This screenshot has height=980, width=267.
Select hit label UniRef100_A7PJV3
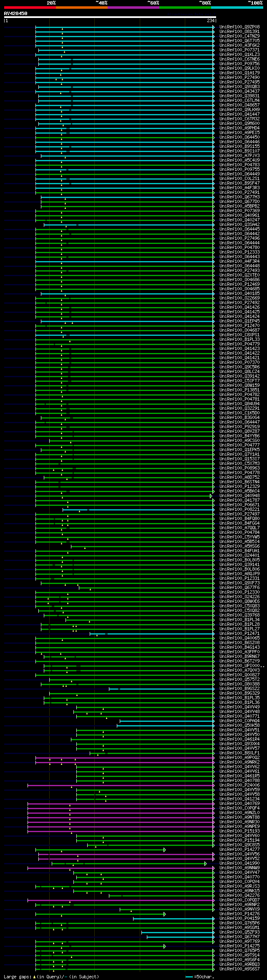coord(239,156)
